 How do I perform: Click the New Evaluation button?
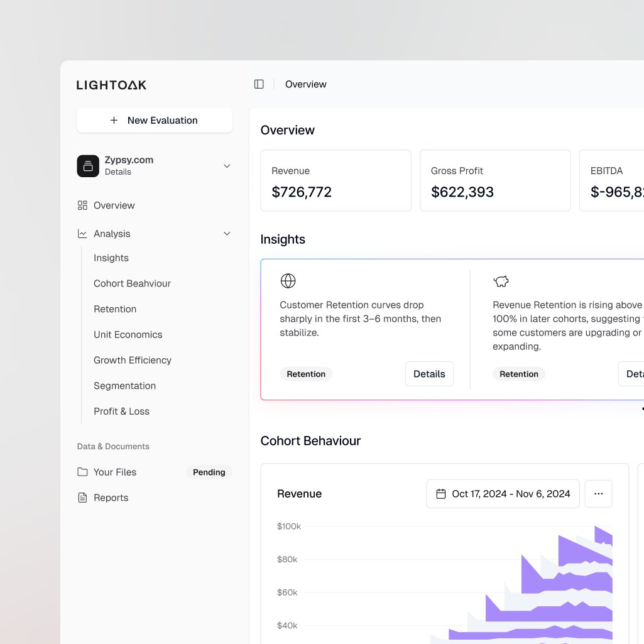(155, 121)
